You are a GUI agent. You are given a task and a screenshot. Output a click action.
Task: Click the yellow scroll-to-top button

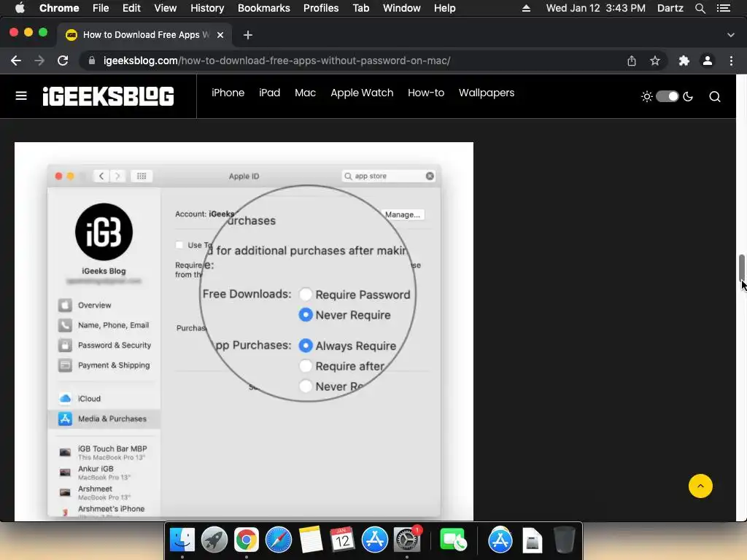click(x=700, y=486)
